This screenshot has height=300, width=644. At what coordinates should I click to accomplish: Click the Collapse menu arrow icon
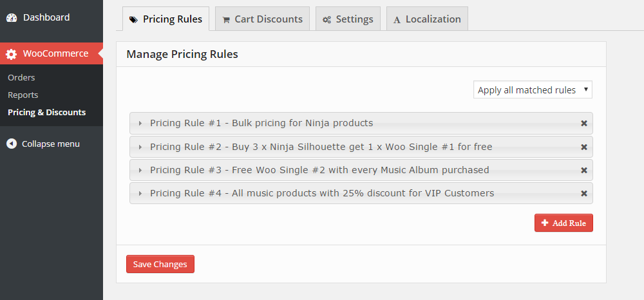tap(12, 144)
